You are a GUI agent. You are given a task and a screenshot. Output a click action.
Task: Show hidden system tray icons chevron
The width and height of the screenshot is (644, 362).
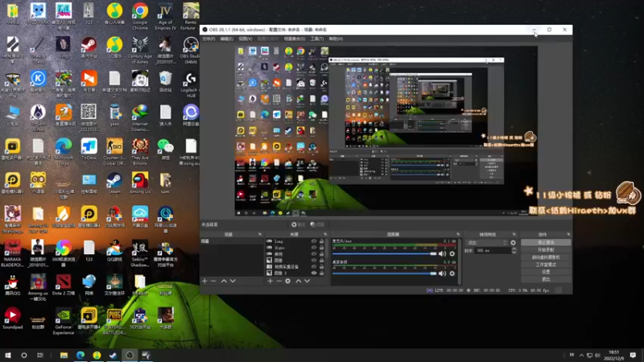(x=581, y=355)
